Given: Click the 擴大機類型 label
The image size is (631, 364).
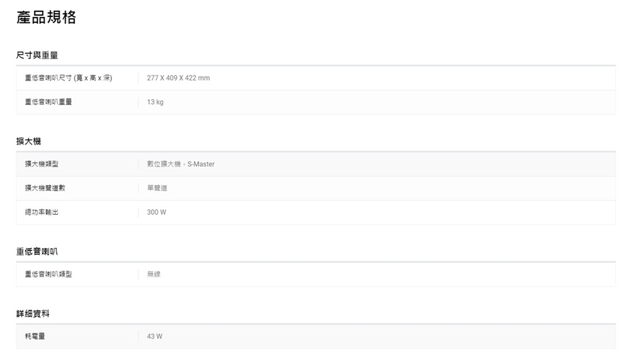Looking at the screenshot, I should coord(41,164).
